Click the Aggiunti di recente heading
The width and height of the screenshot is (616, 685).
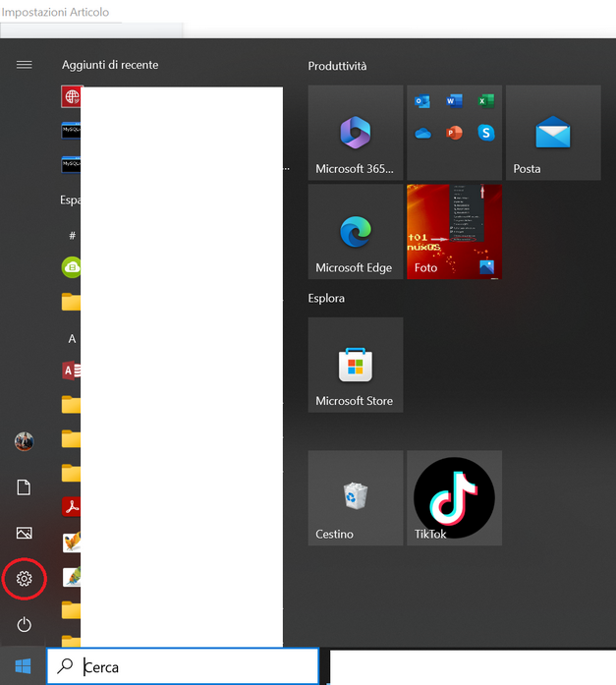pyautogui.click(x=110, y=65)
